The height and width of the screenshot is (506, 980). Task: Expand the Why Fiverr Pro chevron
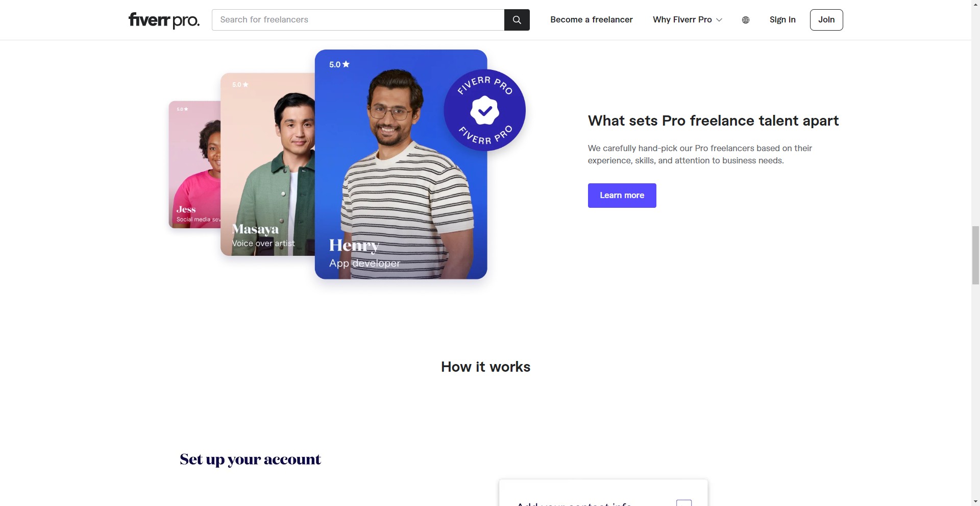(x=719, y=20)
